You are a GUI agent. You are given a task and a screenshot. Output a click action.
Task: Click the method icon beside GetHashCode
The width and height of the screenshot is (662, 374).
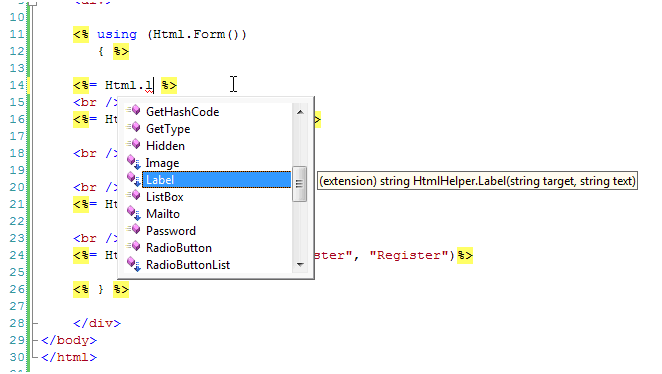pos(134,111)
